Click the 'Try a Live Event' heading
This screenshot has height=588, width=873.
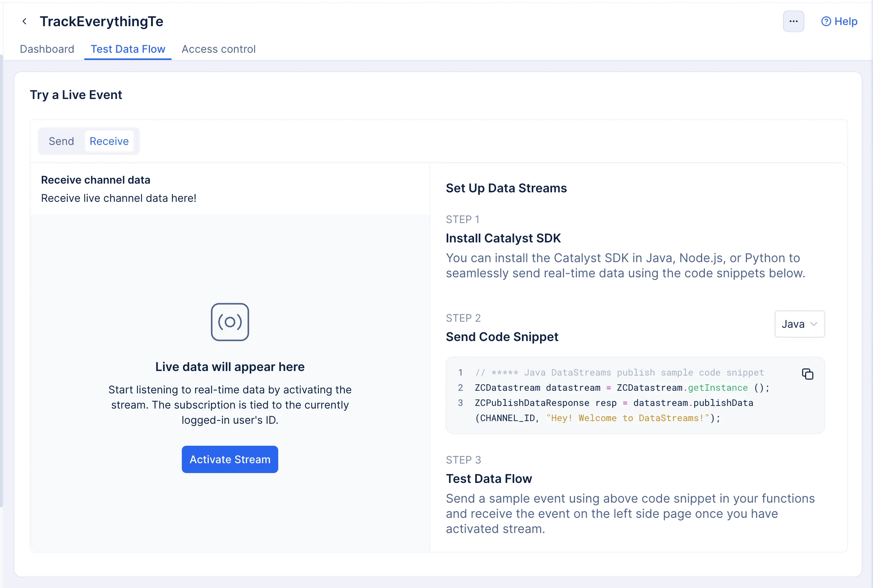(x=76, y=94)
